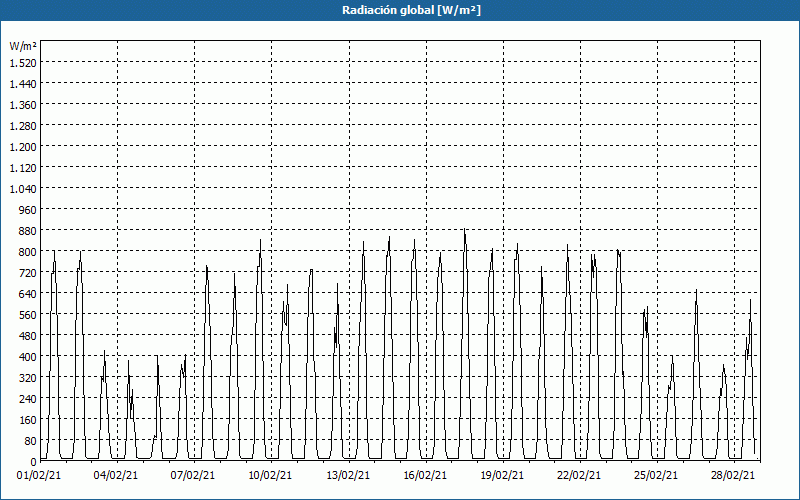Select the 1.040 y-axis value

23,189
